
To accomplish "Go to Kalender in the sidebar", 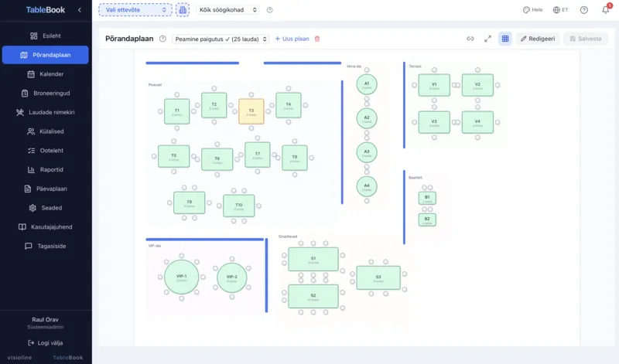I will (x=45, y=74).
